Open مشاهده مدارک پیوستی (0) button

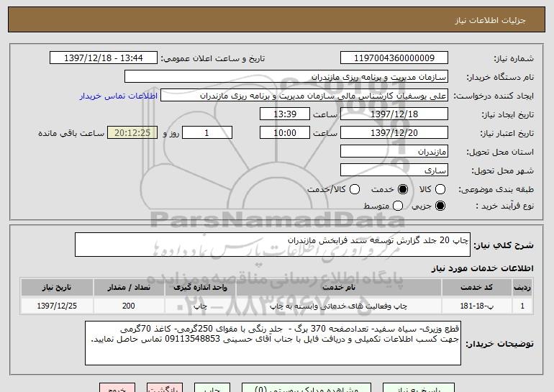tap(306, 388)
